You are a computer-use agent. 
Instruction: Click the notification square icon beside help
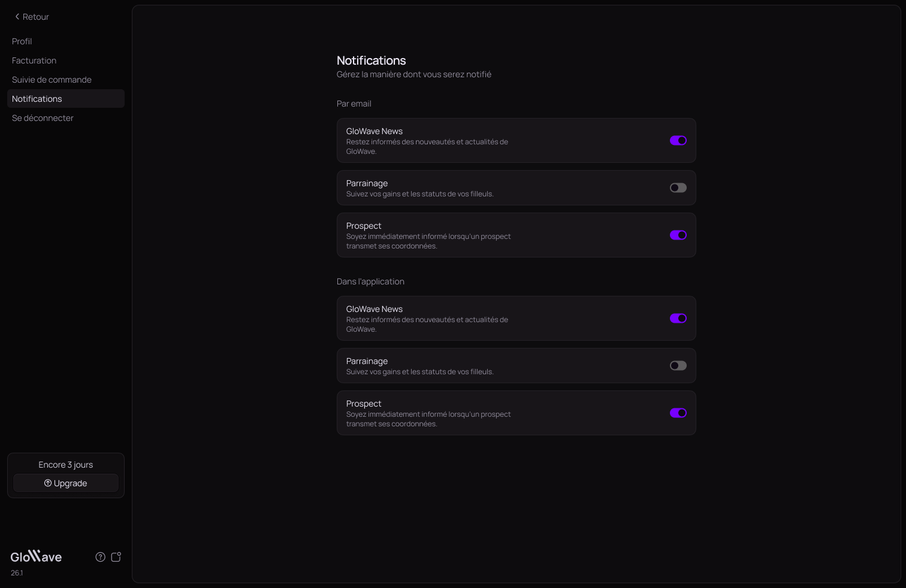coord(116,557)
